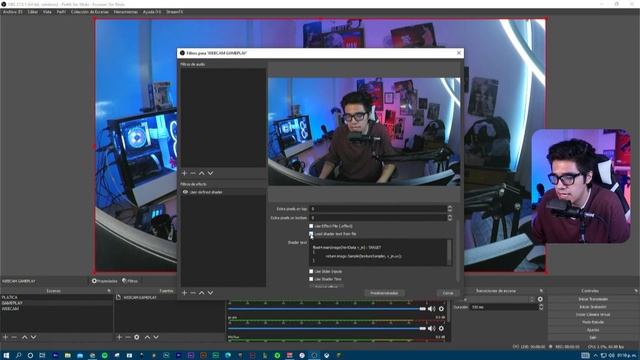
Task: Move audio filter up with arrow icon
Action: pyautogui.click(x=202, y=173)
